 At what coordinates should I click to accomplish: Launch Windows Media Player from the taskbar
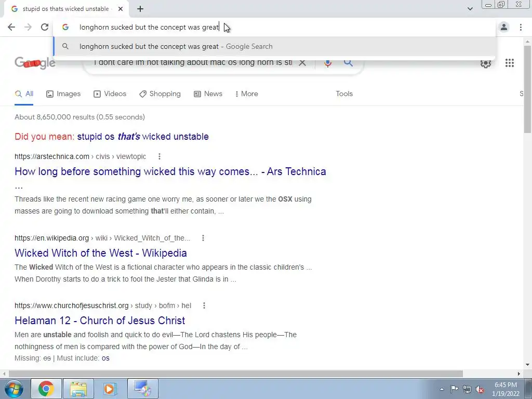coord(110,389)
